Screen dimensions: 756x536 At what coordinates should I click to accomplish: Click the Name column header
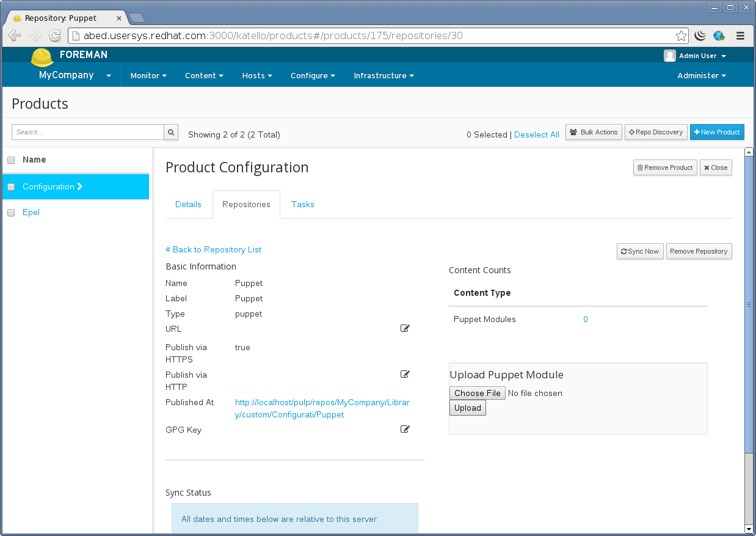click(34, 160)
